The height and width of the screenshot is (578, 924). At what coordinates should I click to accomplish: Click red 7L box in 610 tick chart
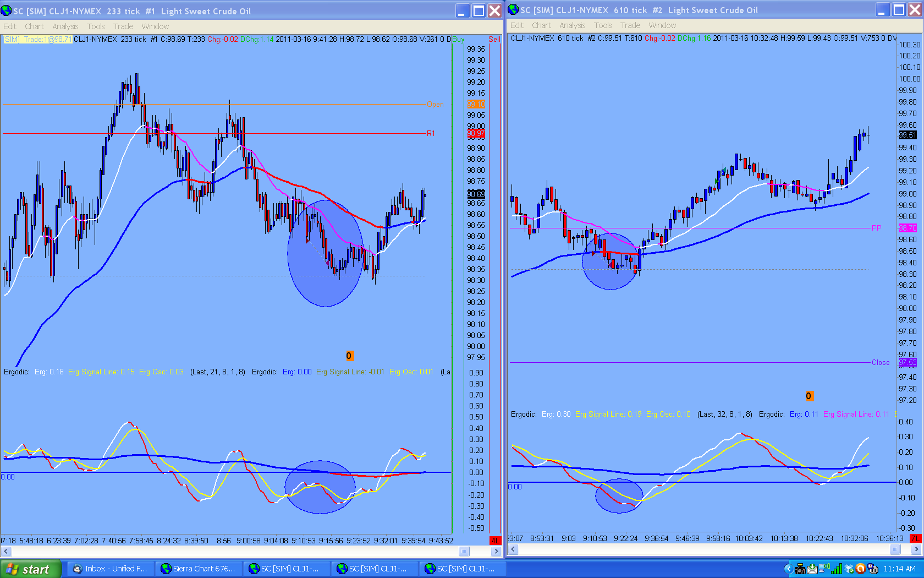[x=916, y=538]
